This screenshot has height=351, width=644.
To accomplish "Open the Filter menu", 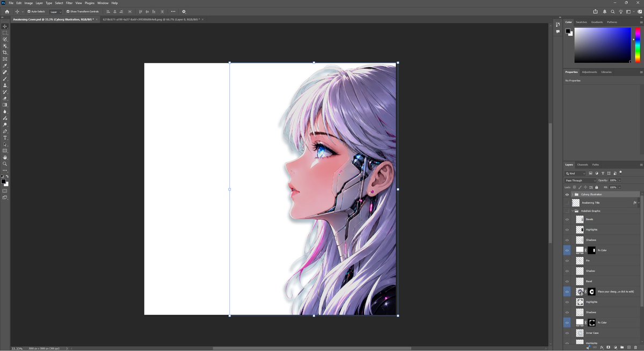I will pyautogui.click(x=69, y=3).
